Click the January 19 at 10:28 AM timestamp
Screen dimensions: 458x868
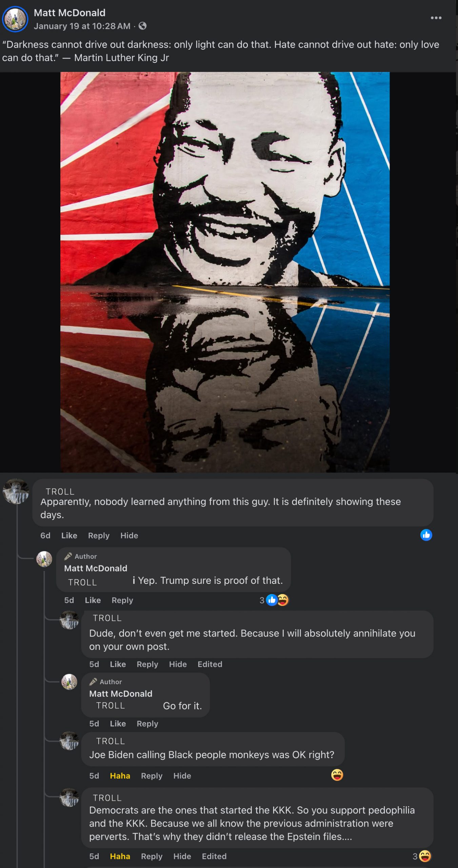pyautogui.click(x=82, y=26)
